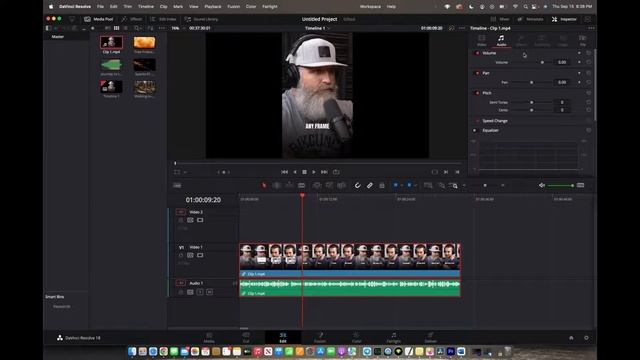Disable the Volume section red toggle

(x=477, y=53)
